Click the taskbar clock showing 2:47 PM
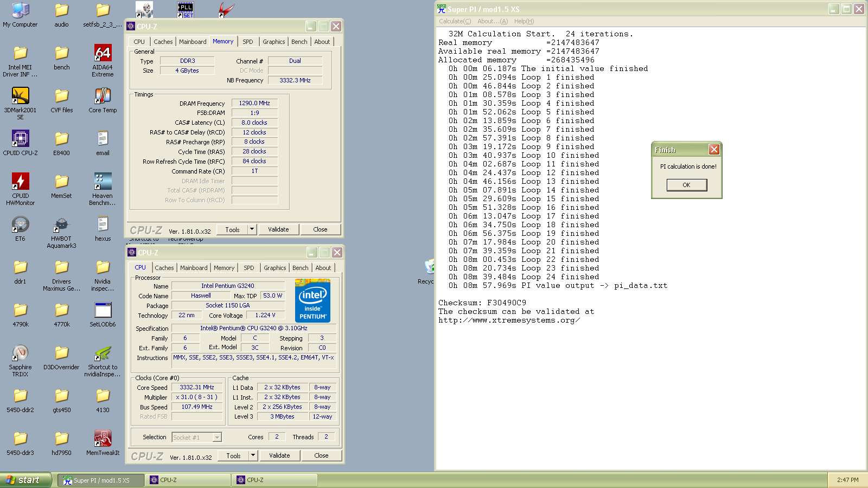Screen dimensions: 868x488 [x=847, y=480]
